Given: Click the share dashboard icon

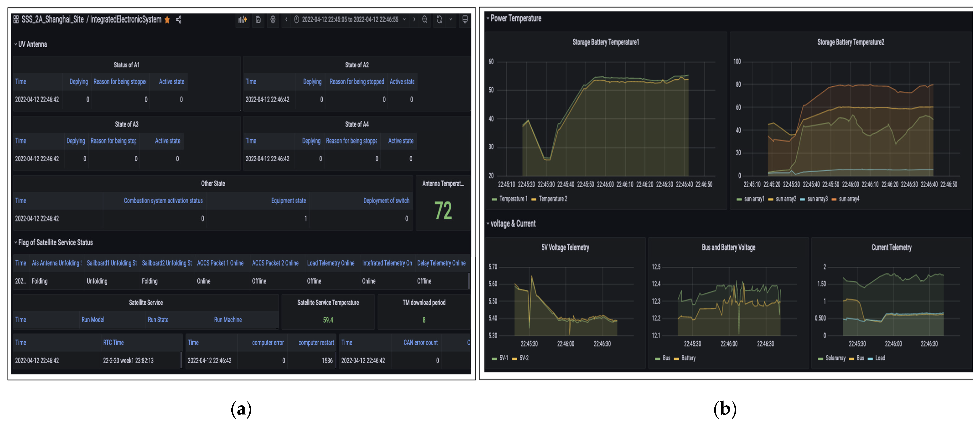Looking at the screenshot, I should [x=178, y=20].
